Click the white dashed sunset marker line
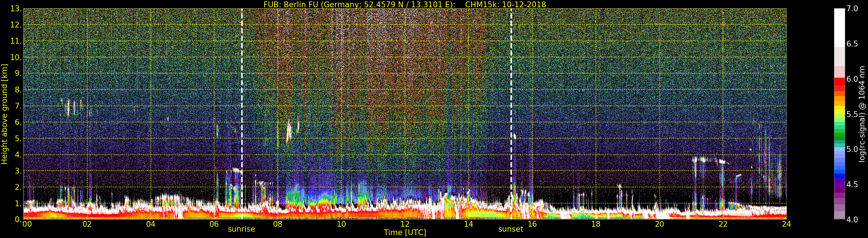The width and height of the screenshot is (868, 238). 511,101
